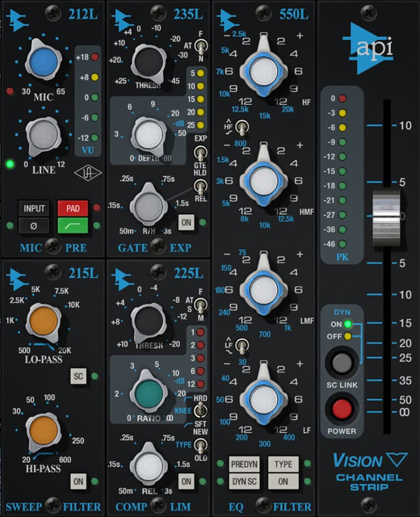Flip the HLD/REL switch on gate

coord(200,187)
